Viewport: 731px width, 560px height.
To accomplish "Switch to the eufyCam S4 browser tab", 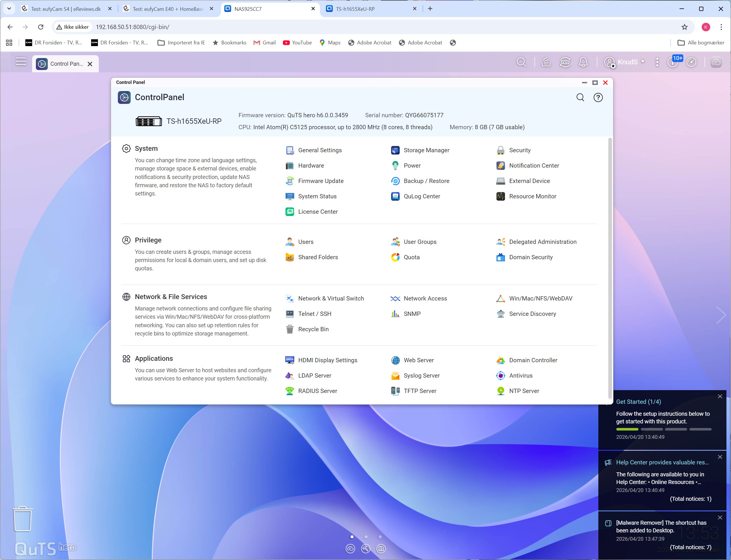I will tap(66, 9).
